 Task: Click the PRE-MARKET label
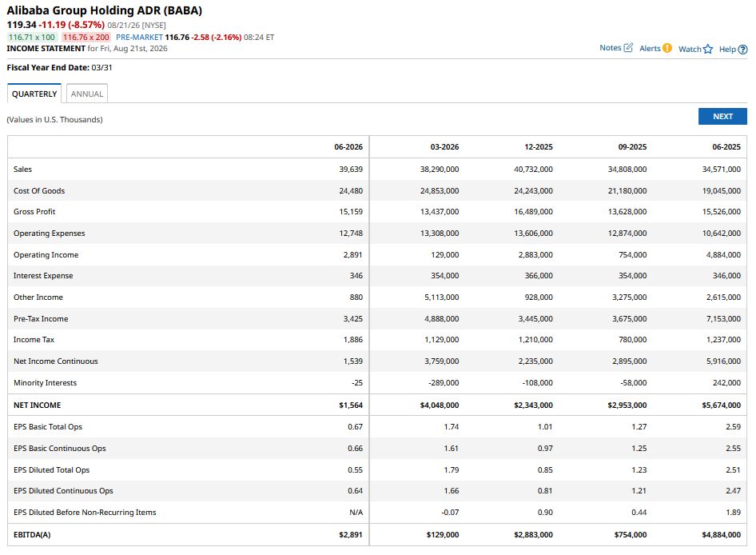coord(139,37)
